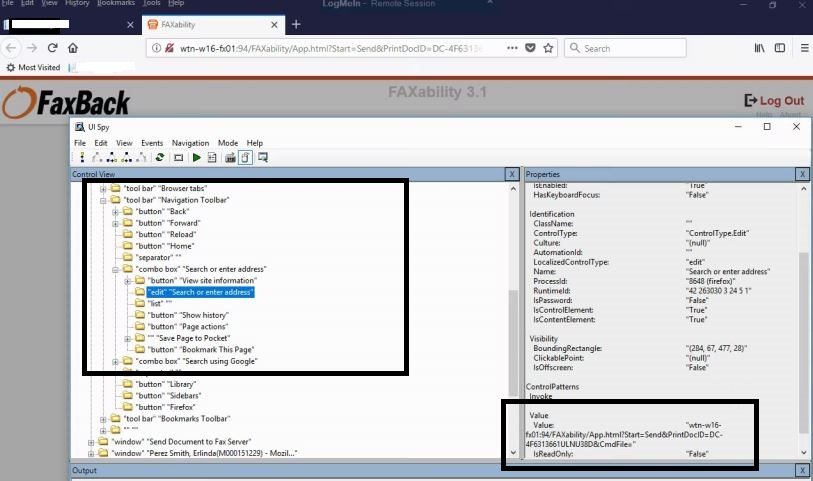This screenshot has height=481, width=813.
Task: Close the Control View pane
Action: pos(511,174)
